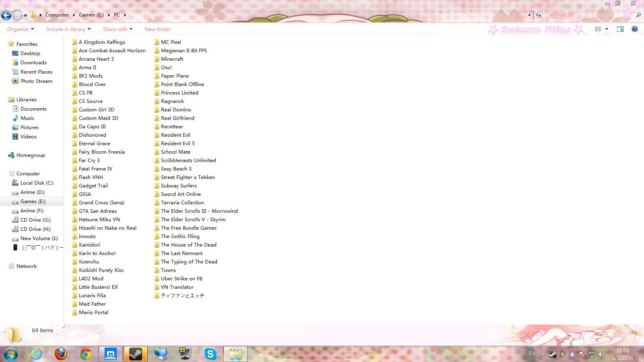Open the Share with menu

(x=118, y=29)
